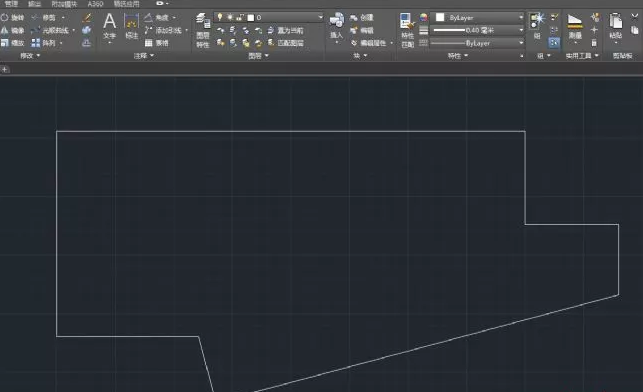This screenshot has height=392, width=643.
Task: Select the long diagonal line in drawing
Action: tap(436, 343)
